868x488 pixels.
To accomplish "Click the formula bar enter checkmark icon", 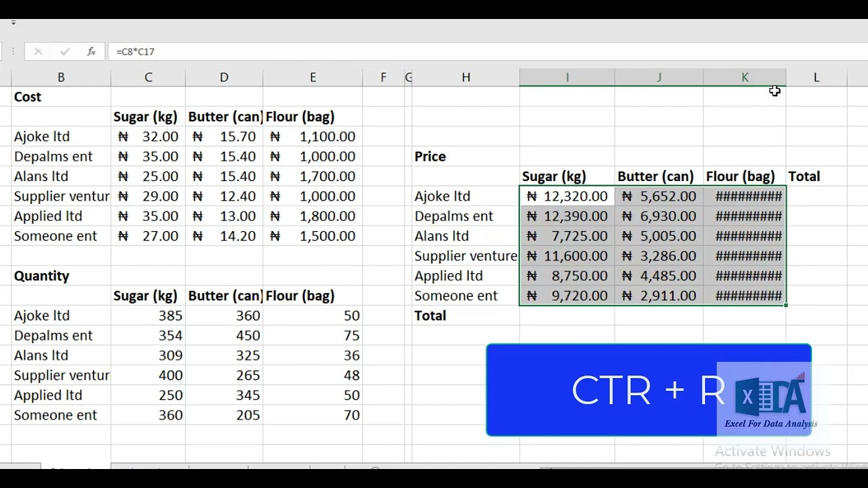I will (65, 52).
